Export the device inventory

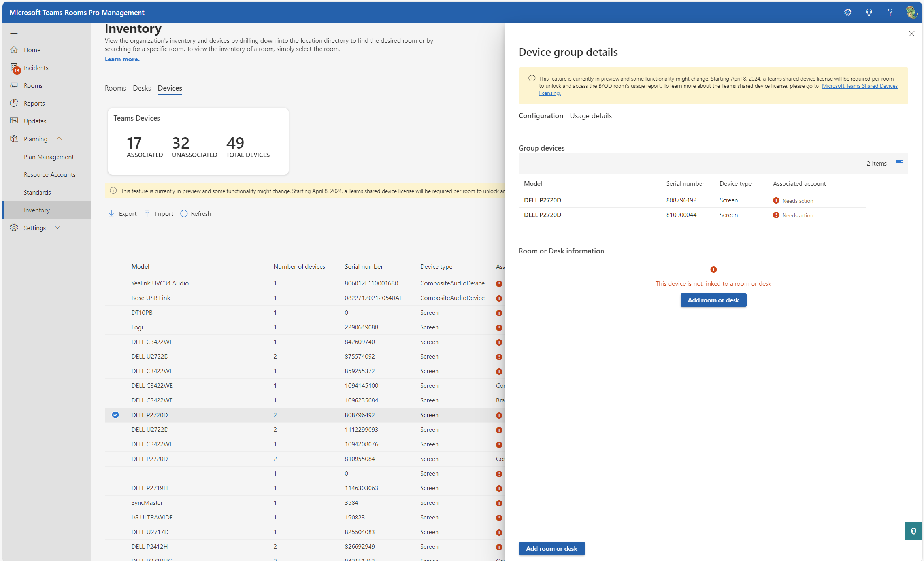(123, 213)
